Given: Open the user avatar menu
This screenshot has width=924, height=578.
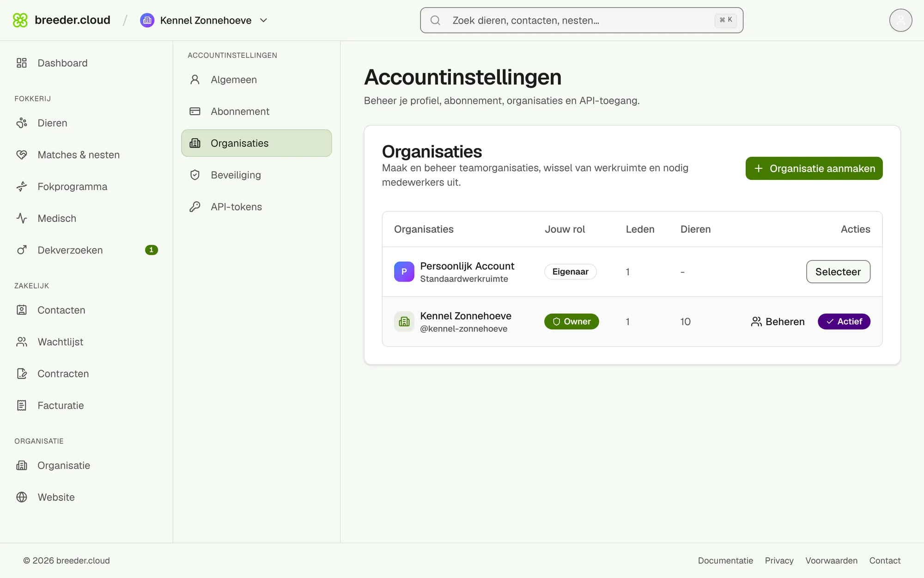Looking at the screenshot, I should (x=900, y=20).
